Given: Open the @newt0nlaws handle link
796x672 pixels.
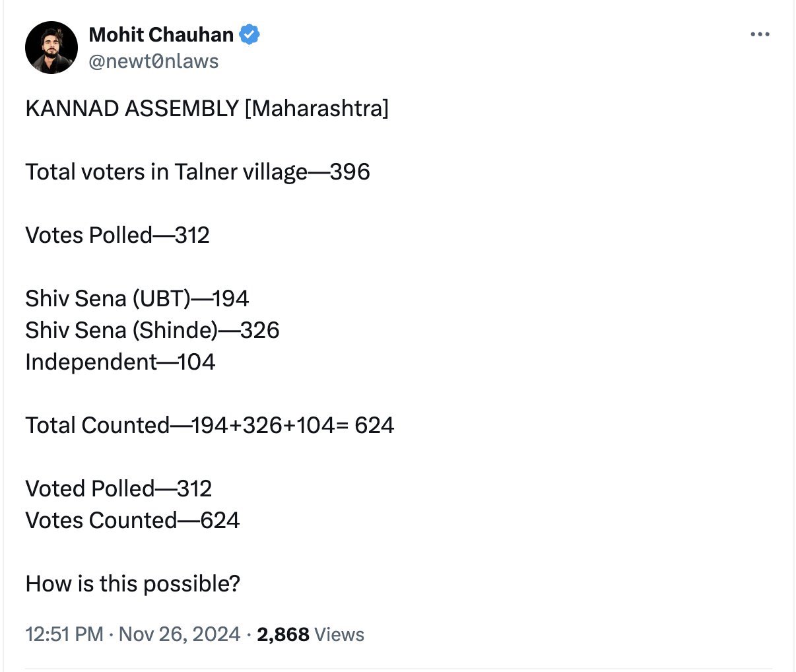Looking at the screenshot, I should (x=153, y=61).
